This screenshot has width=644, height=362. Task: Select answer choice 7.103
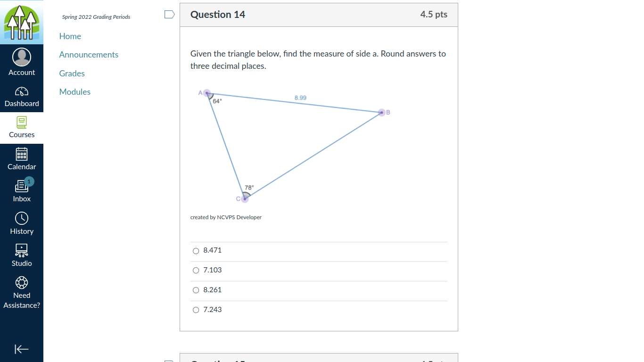pyautogui.click(x=196, y=270)
